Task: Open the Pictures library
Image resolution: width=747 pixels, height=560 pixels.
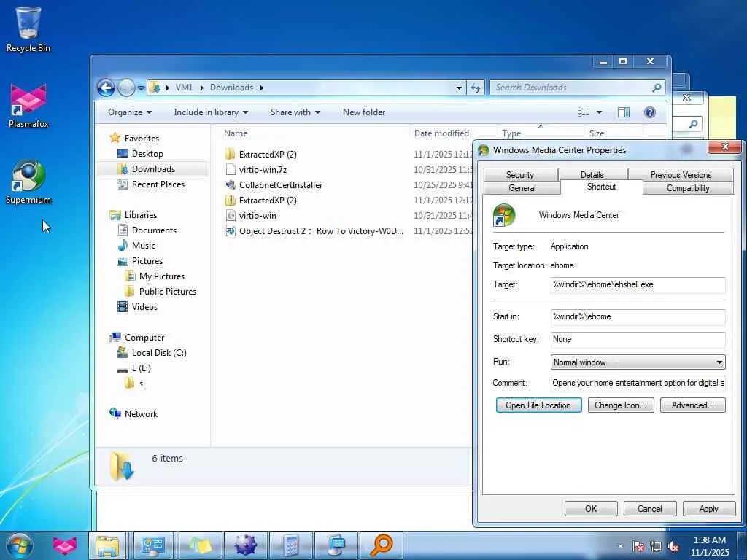Action: tap(147, 261)
